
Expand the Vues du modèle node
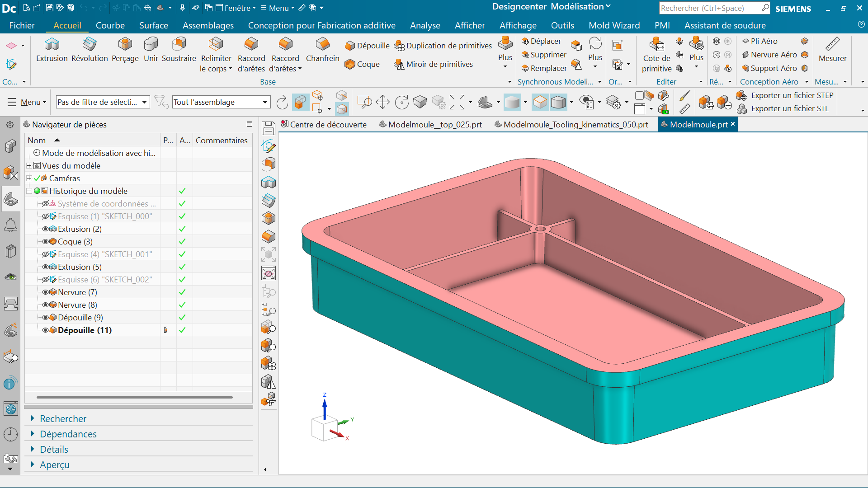pos(29,166)
